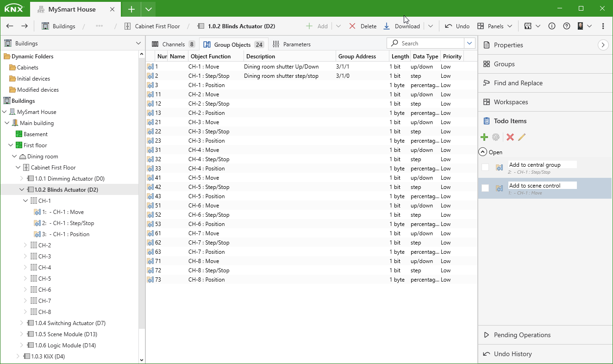Click the pencil edit todo item icon
Viewport: 613px width, 364px height.
[522, 137]
